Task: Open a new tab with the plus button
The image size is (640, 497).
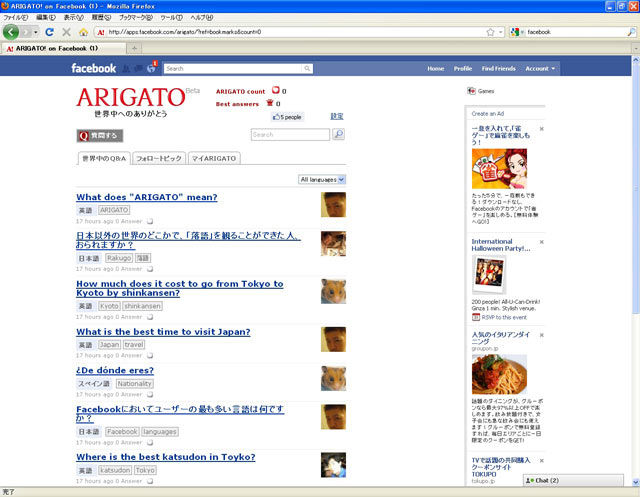Action: point(134,48)
